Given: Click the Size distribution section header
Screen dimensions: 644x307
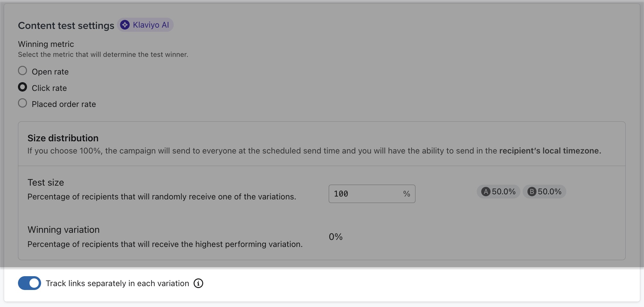Looking at the screenshot, I should 63,138.
